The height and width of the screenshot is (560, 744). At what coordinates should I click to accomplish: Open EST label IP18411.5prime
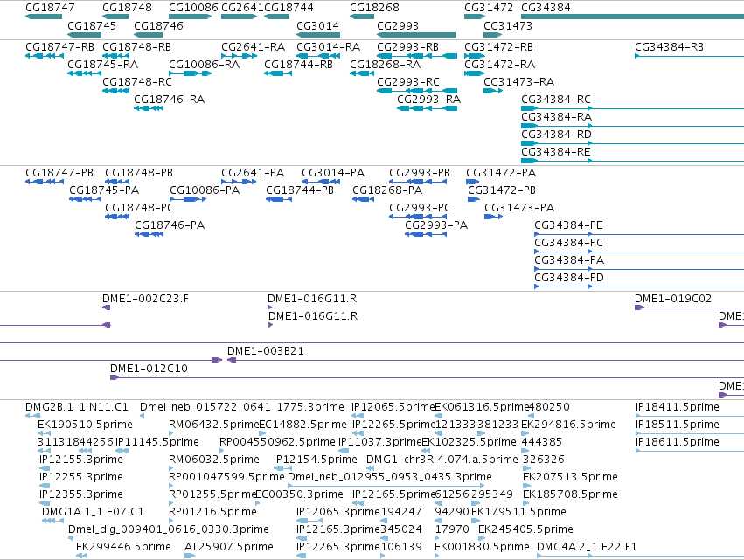pyautogui.click(x=677, y=407)
